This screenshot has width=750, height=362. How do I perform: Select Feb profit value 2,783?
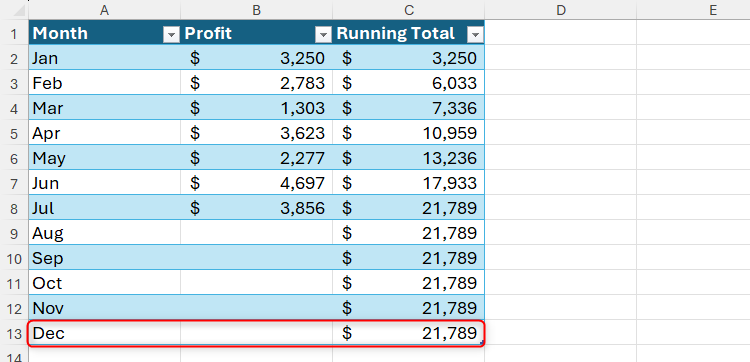pos(256,83)
